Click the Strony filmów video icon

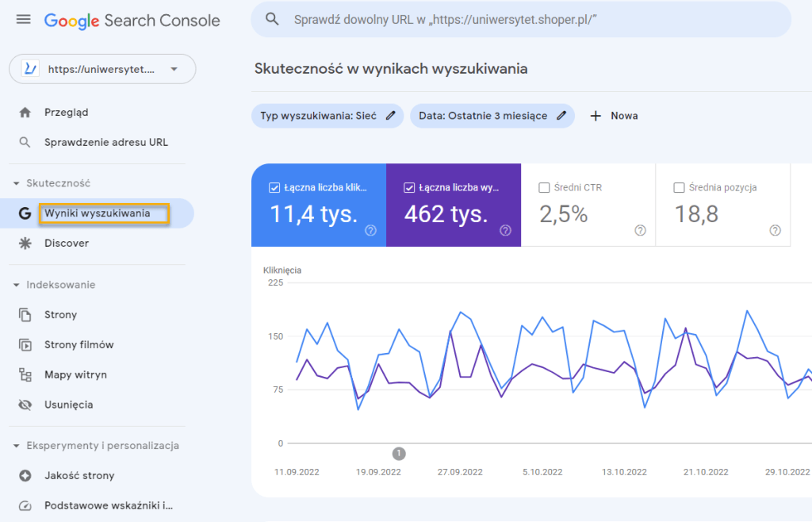(x=25, y=345)
